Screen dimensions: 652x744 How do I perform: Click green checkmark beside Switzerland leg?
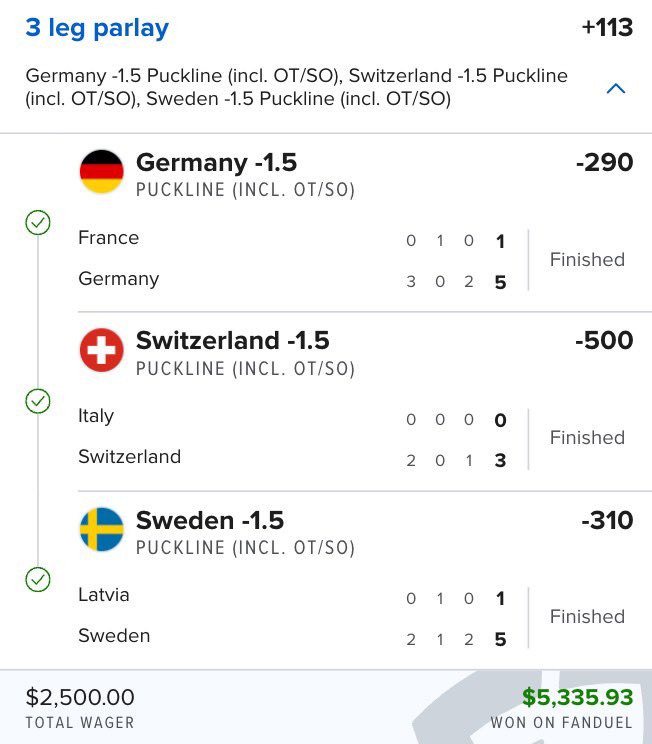coord(38,401)
